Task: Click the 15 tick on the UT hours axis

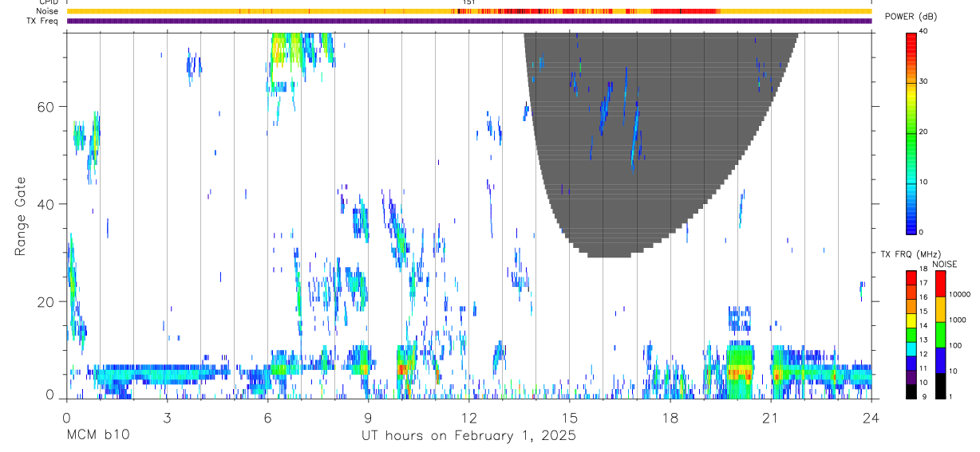Action: pyautogui.click(x=569, y=417)
